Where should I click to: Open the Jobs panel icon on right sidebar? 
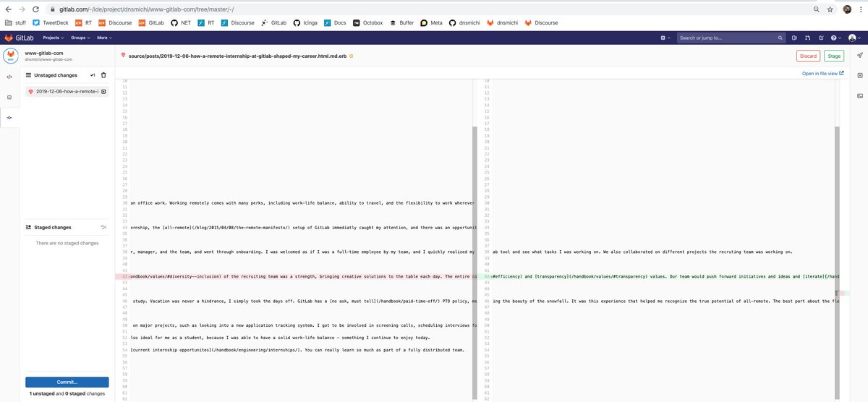859,75
